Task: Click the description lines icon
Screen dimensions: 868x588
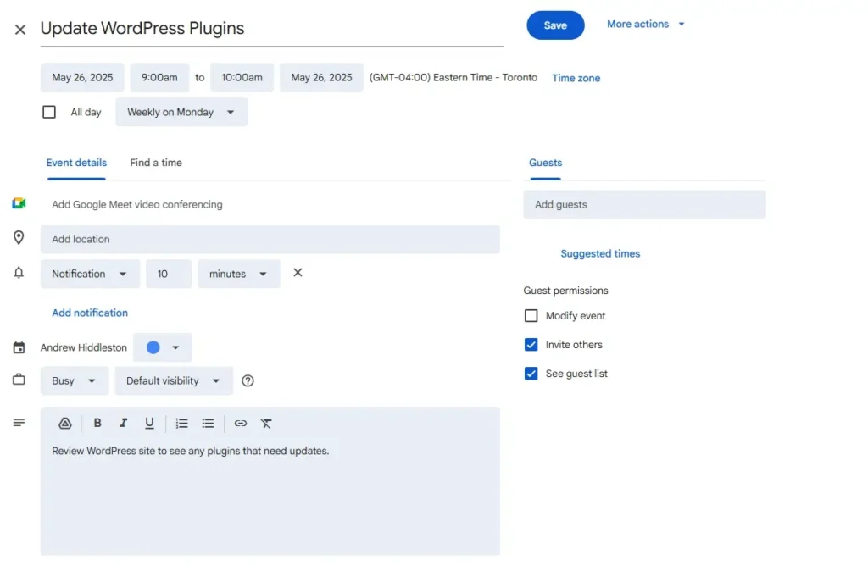Action: click(19, 423)
